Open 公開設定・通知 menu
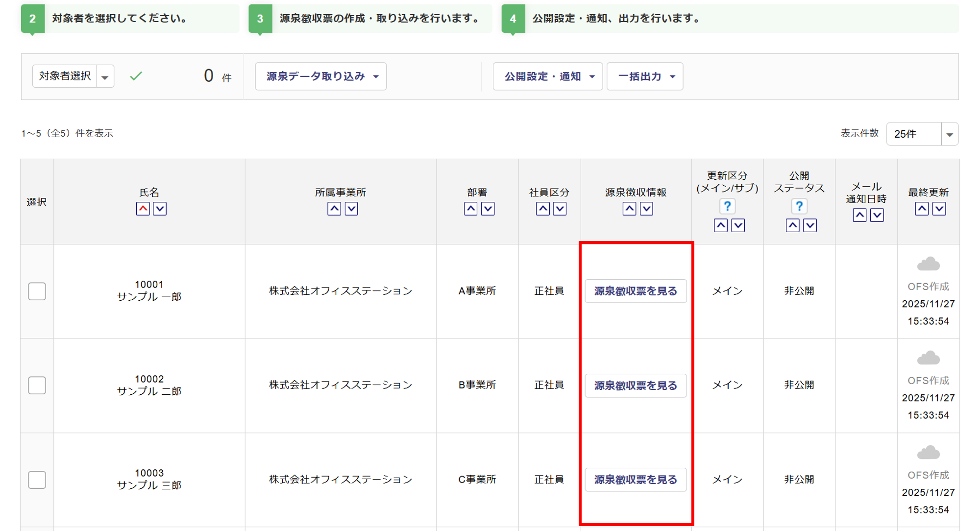Screen dimensions: 980x531 click(548, 76)
